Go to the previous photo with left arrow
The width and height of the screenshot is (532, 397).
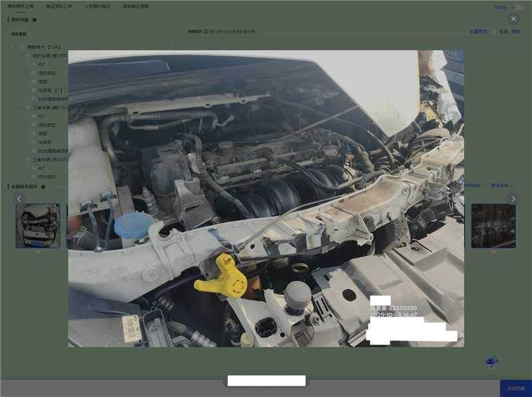[x=19, y=198]
